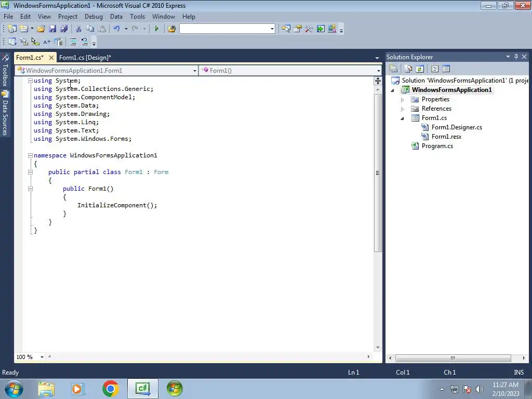This screenshot has height=399, width=532.
Task: Open the Help menu
Action: coord(189,17)
